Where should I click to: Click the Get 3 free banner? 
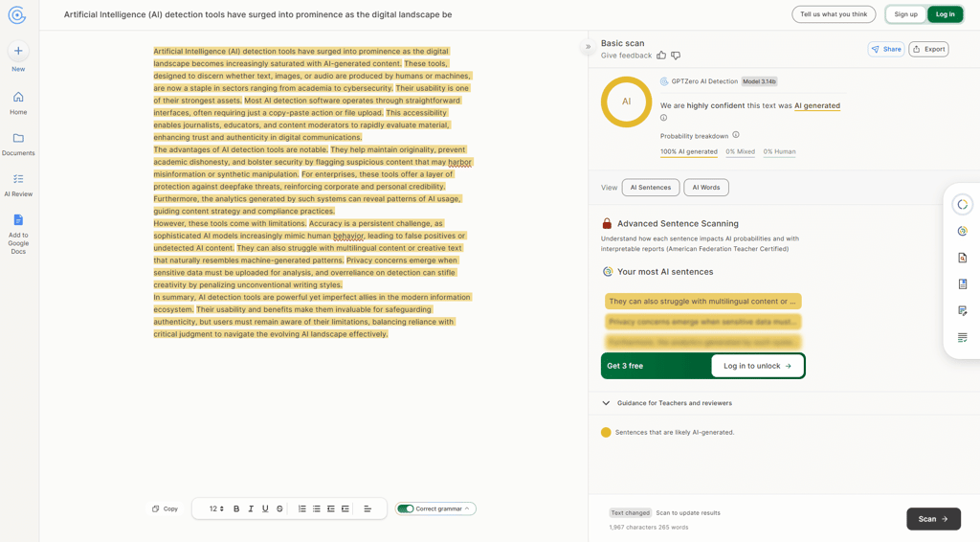click(657, 366)
